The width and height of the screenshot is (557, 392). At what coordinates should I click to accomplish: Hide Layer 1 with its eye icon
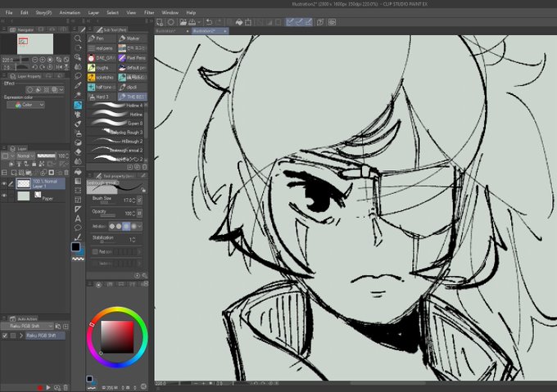4,184
